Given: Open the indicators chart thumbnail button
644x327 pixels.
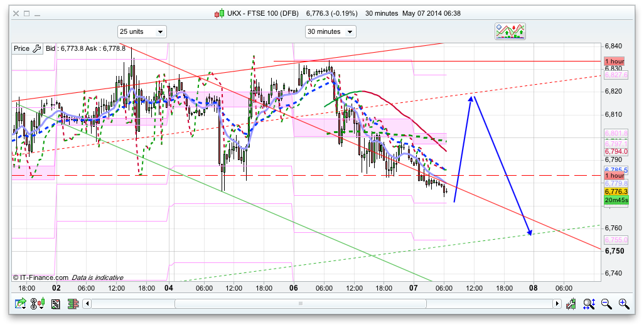Looking at the screenshot, I should coord(510,31).
